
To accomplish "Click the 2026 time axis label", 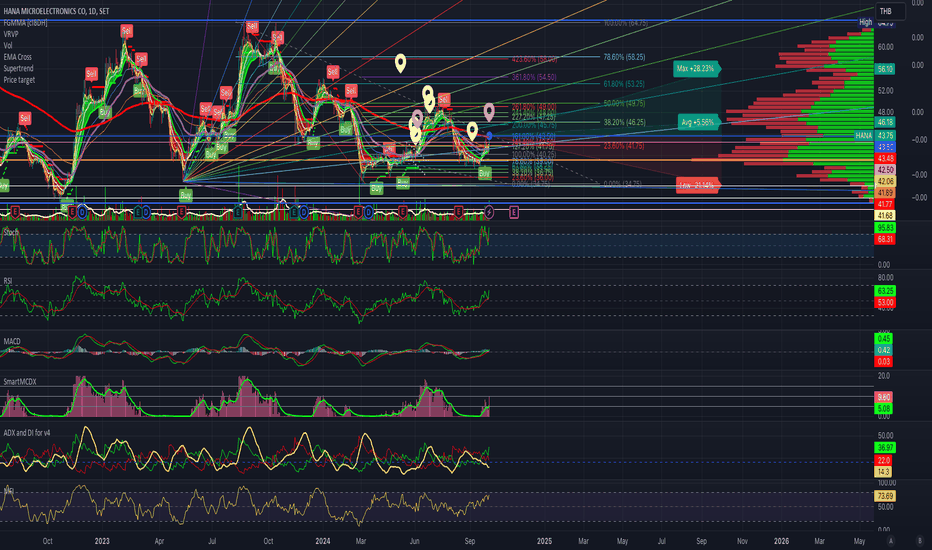I will point(781,541).
